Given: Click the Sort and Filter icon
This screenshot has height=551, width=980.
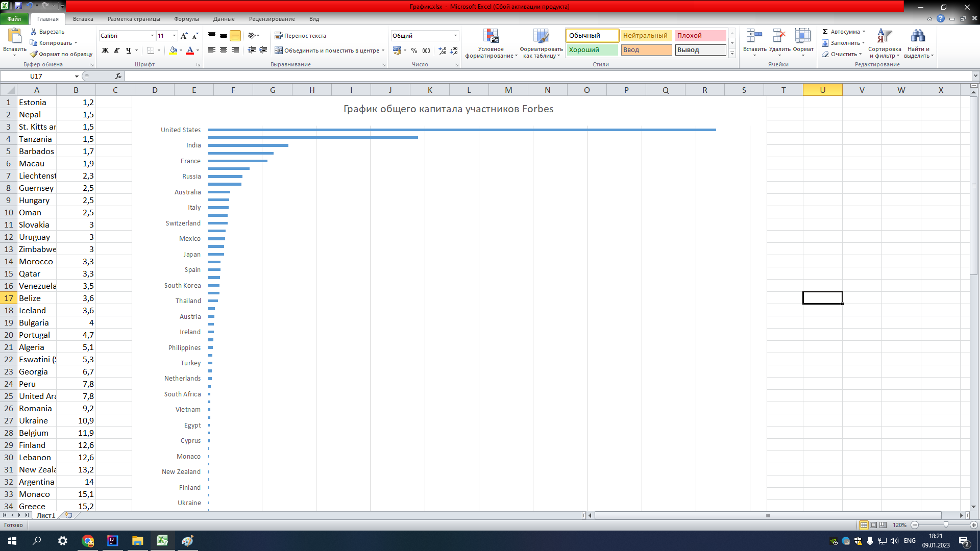Looking at the screenshot, I should pos(884,36).
